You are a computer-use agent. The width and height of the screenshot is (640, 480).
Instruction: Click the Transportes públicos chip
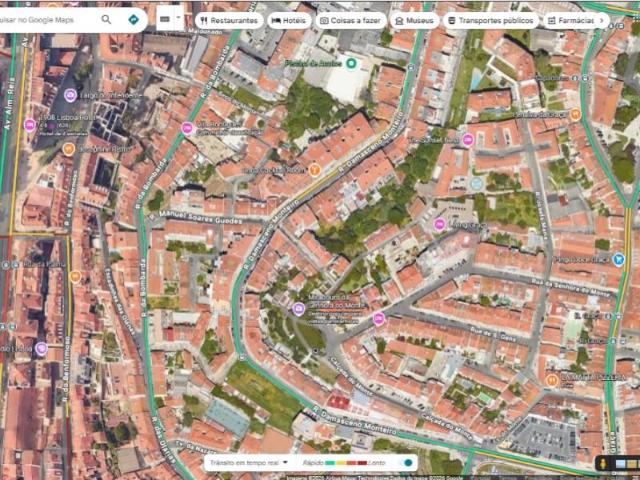pyautogui.click(x=492, y=20)
